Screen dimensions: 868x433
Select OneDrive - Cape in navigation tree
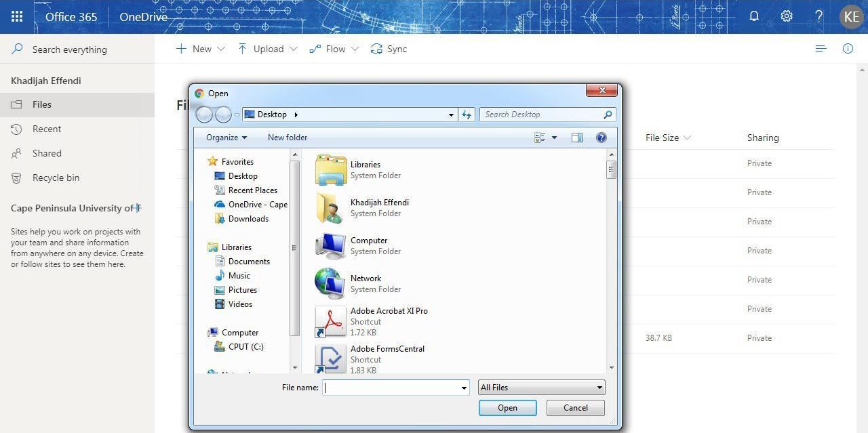pyautogui.click(x=251, y=205)
